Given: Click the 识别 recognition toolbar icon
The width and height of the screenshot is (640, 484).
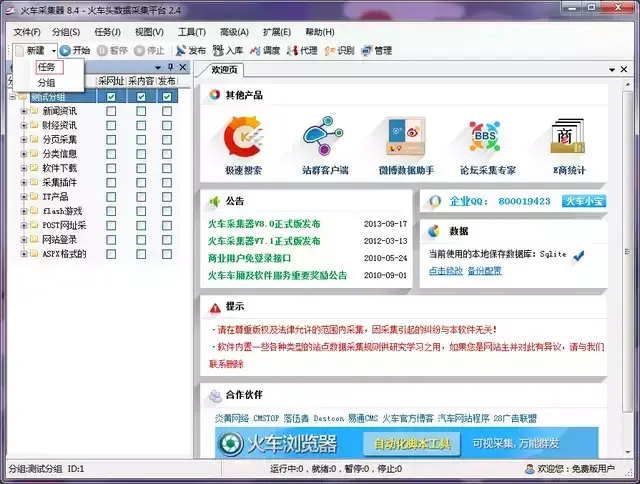Looking at the screenshot, I should pyautogui.click(x=329, y=51).
